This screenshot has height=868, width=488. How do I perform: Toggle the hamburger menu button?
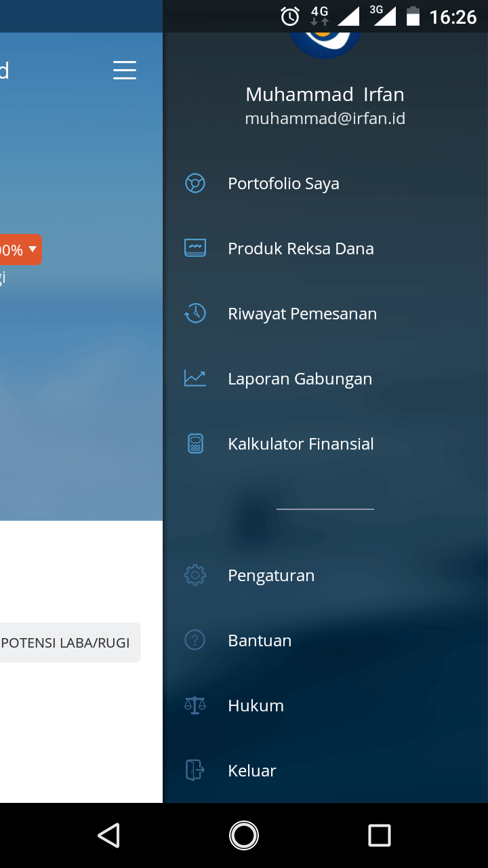tap(125, 70)
